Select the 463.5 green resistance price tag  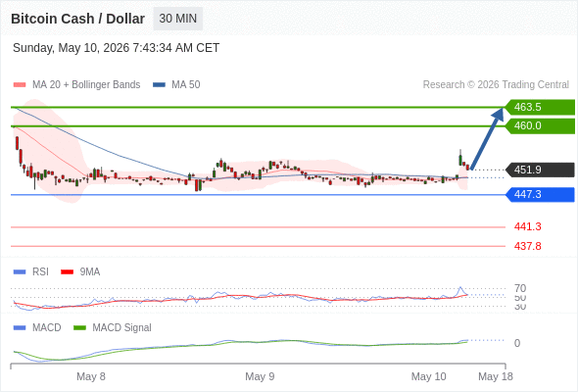pyautogui.click(x=540, y=108)
